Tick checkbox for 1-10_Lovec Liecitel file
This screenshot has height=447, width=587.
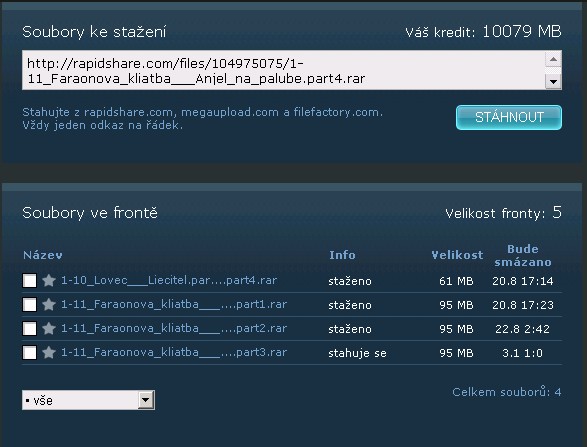point(30,280)
